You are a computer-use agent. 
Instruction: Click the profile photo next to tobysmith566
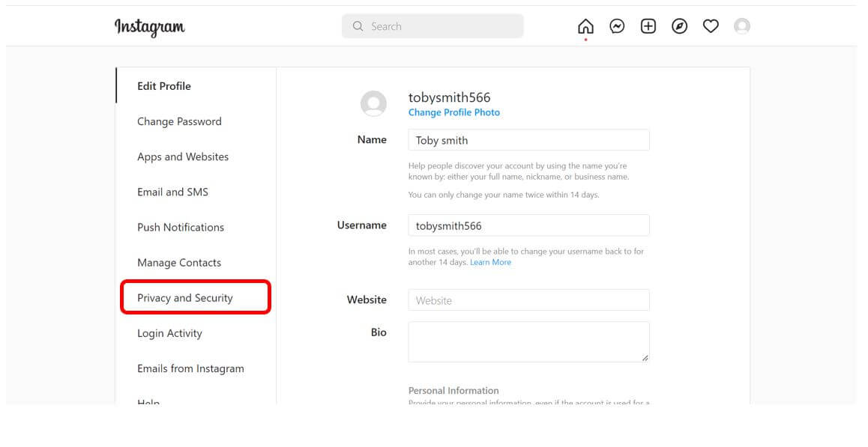[x=373, y=103]
